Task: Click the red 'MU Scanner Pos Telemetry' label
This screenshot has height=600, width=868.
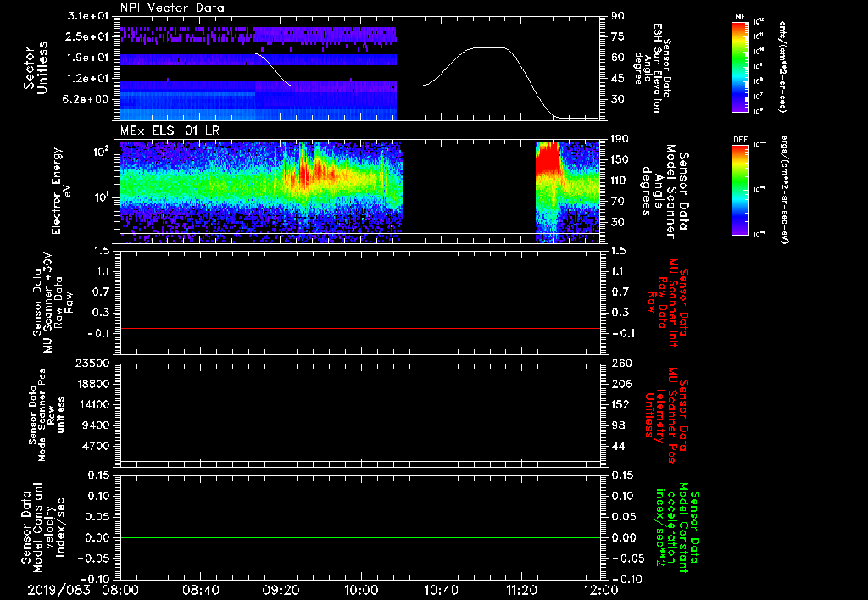Action: click(x=667, y=415)
